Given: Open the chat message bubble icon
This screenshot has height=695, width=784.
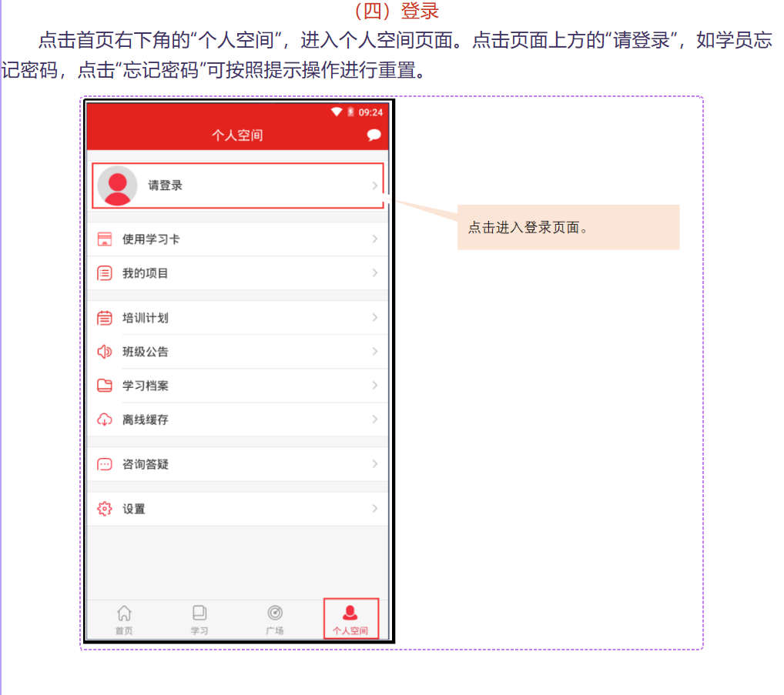Looking at the screenshot, I should coord(374,135).
